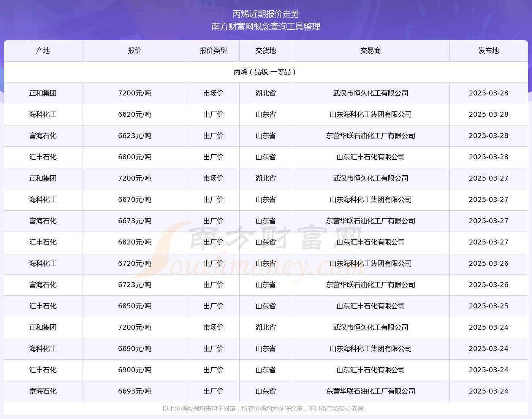Select price 6720元/吨
The width and height of the screenshot is (532, 419).
[x=135, y=263]
